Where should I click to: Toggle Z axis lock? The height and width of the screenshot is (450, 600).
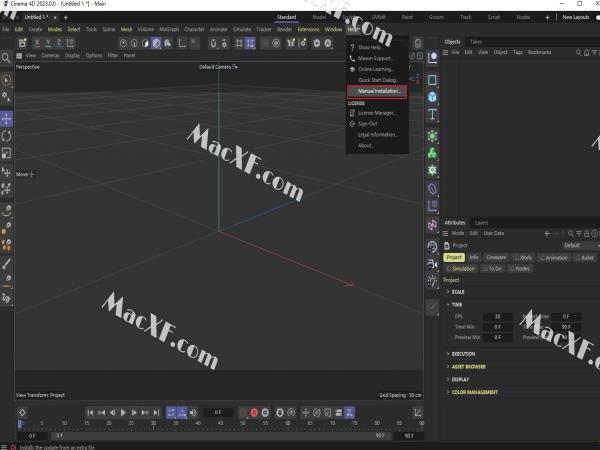[59, 43]
